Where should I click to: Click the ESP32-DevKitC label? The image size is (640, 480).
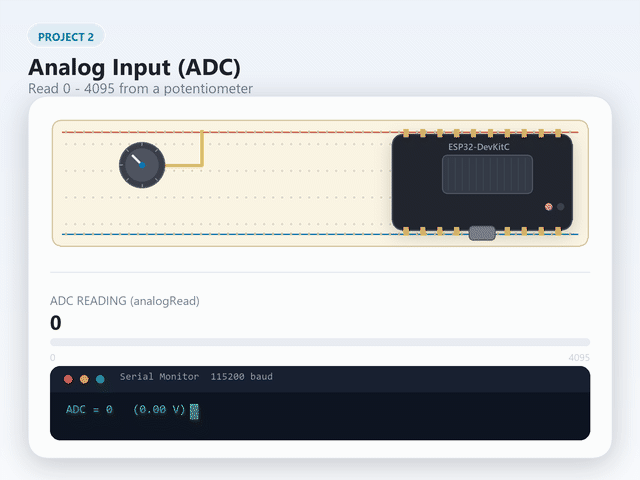tap(479, 147)
